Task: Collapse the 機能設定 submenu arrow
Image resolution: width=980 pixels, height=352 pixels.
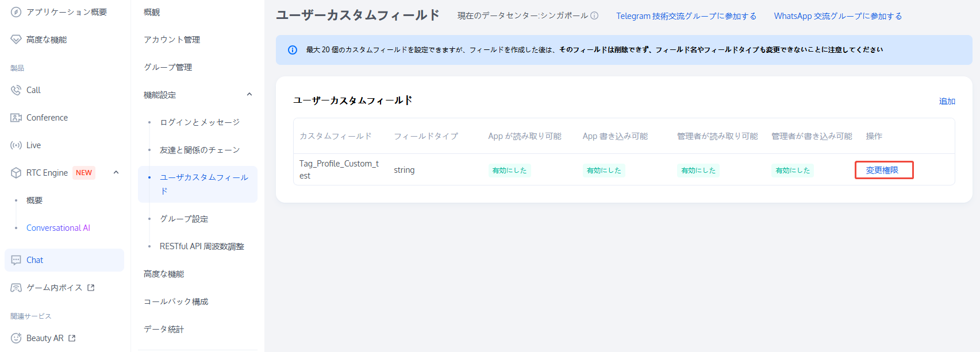Action: (249, 95)
